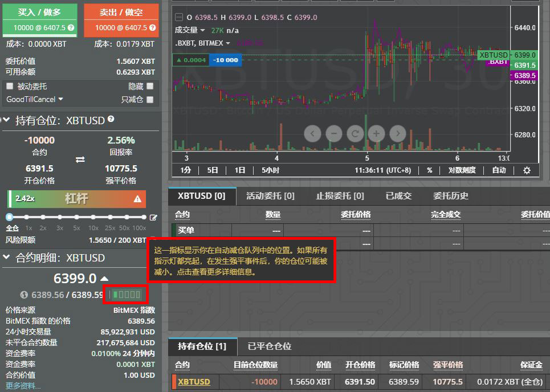
Task: Pan the chart right with arrow button
Action: coord(398,133)
